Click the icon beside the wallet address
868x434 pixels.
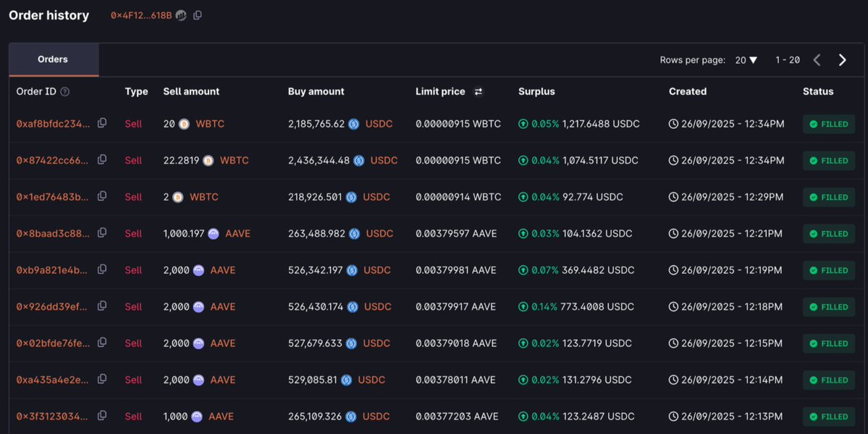[181, 15]
